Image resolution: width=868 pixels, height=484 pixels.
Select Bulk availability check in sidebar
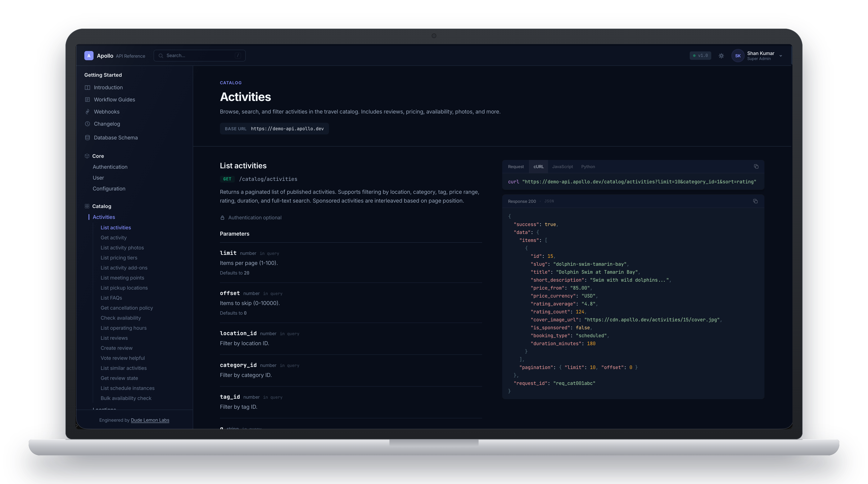(x=126, y=398)
